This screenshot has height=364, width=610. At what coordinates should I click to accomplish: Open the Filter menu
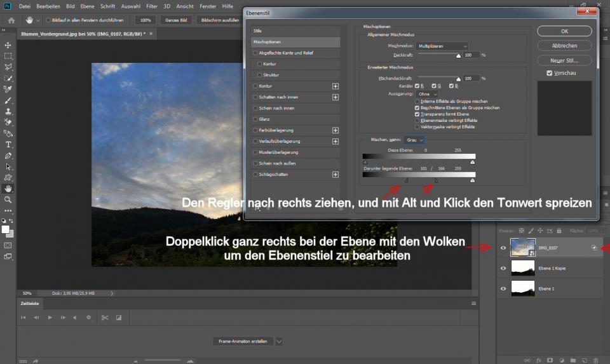(151, 6)
